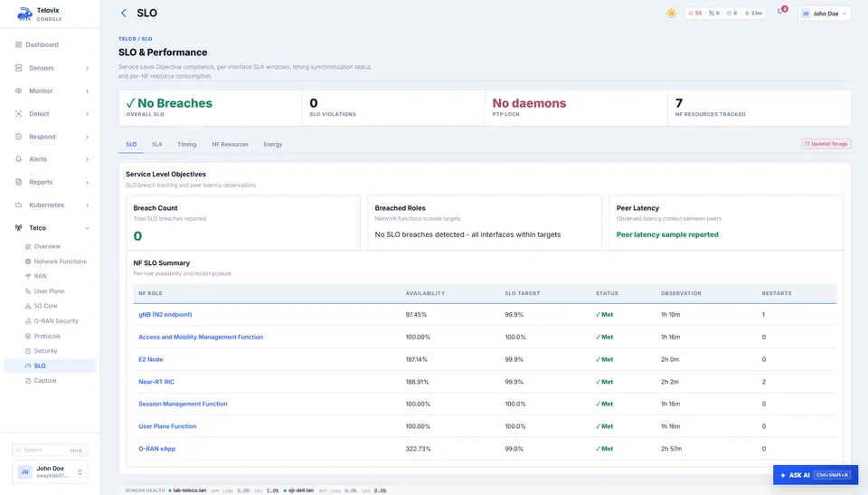
Task: Click the TELCO / SLO breadcrumb
Action: [x=135, y=39]
